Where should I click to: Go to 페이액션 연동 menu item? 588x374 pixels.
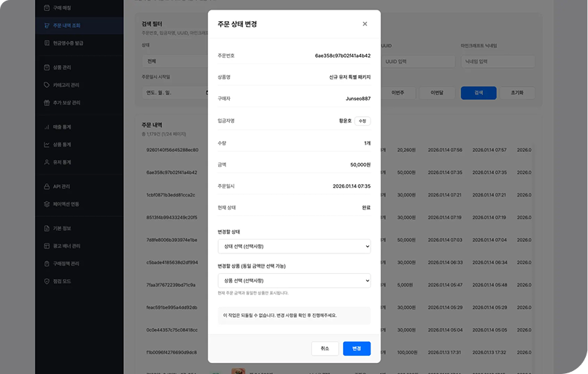pos(79,205)
